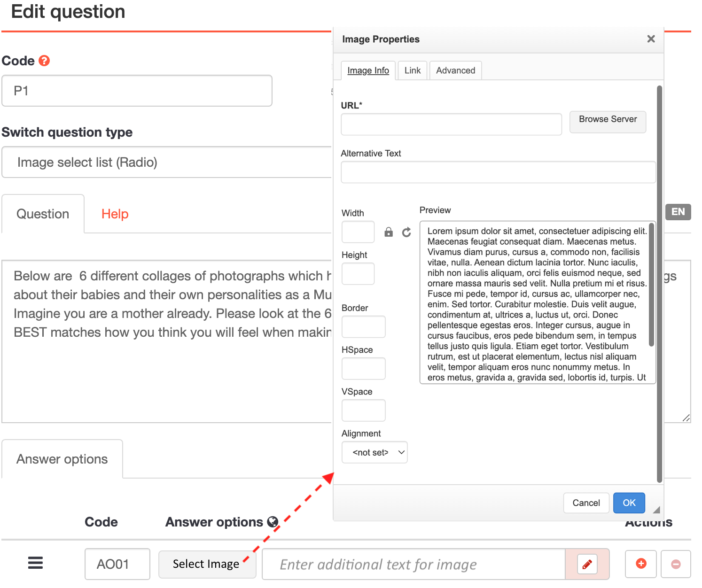Click the Code help question mark icon
Screen dimensions: 702x588
click(44, 61)
